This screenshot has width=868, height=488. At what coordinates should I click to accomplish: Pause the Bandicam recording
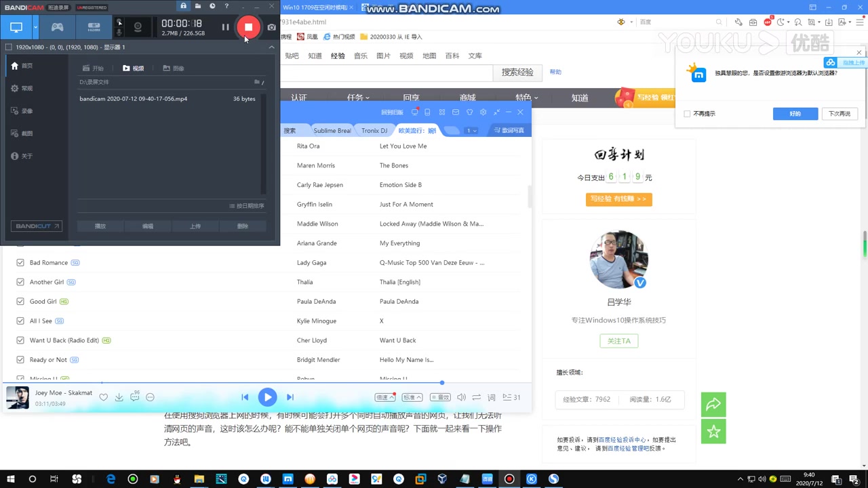(x=225, y=27)
